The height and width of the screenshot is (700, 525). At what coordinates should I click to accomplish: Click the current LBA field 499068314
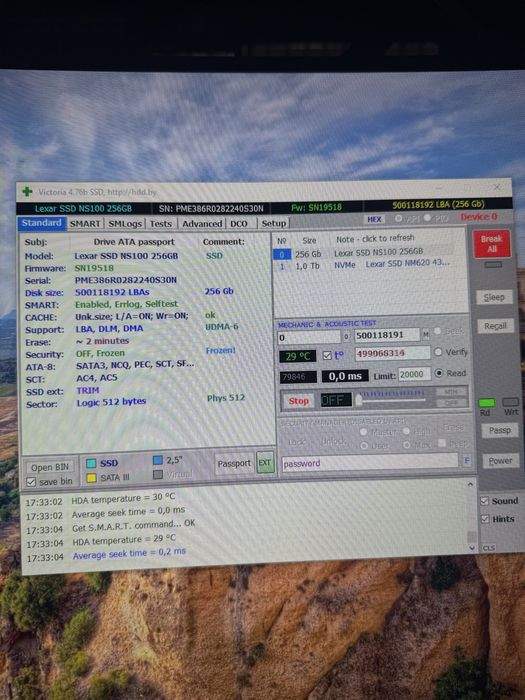pos(392,354)
